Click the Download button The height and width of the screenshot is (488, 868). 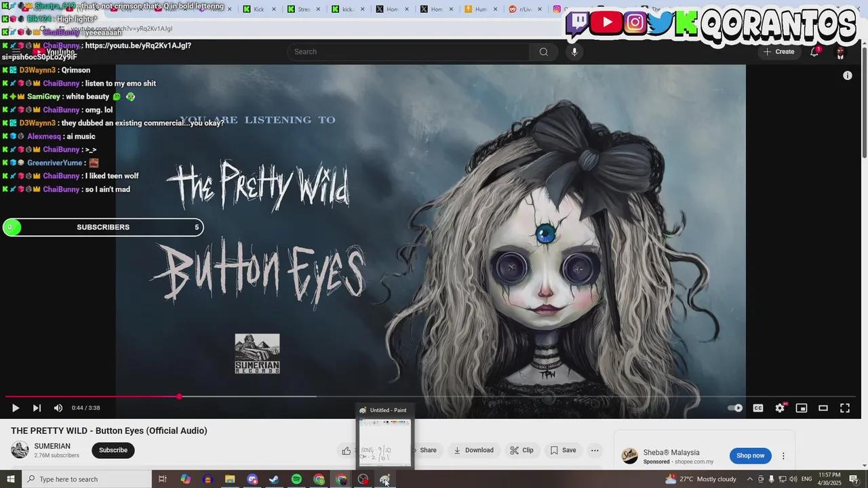coord(473,450)
